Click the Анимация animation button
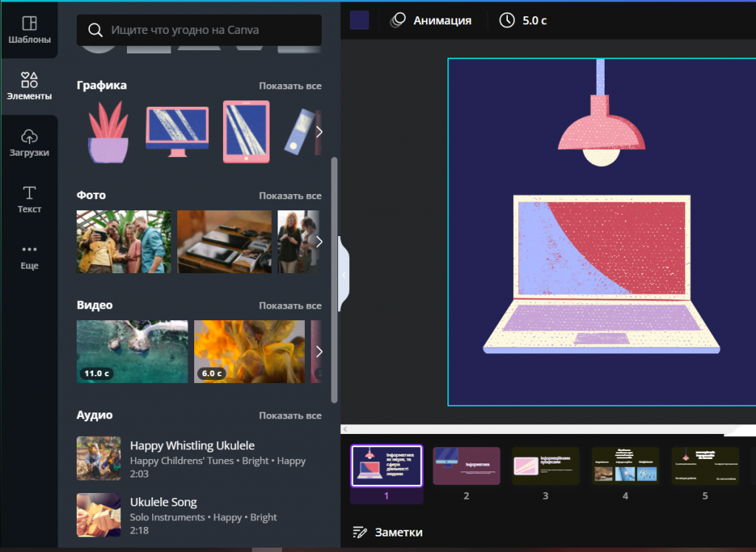Screen dimensions: 756x552 tap(431, 21)
